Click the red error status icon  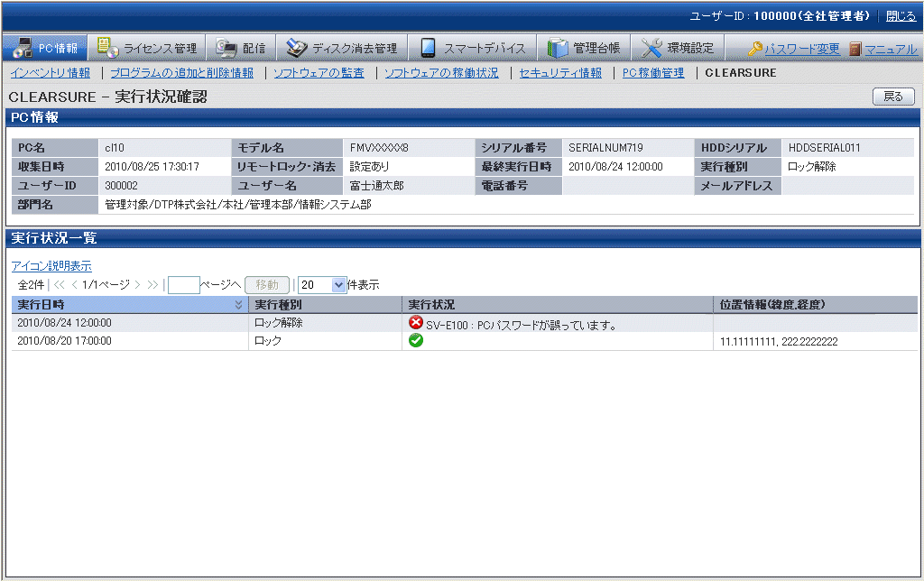(x=416, y=322)
